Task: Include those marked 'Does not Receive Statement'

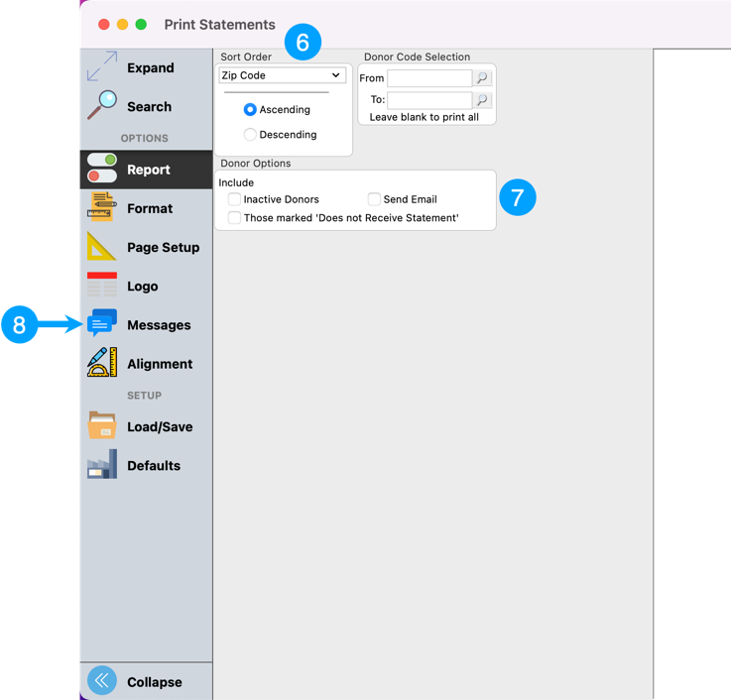Action: (235, 218)
